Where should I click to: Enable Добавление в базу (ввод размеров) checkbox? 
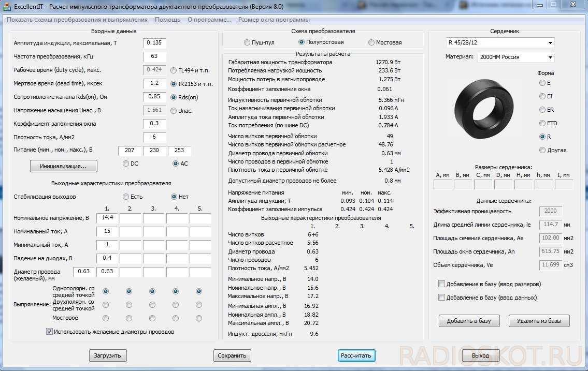tap(441, 284)
